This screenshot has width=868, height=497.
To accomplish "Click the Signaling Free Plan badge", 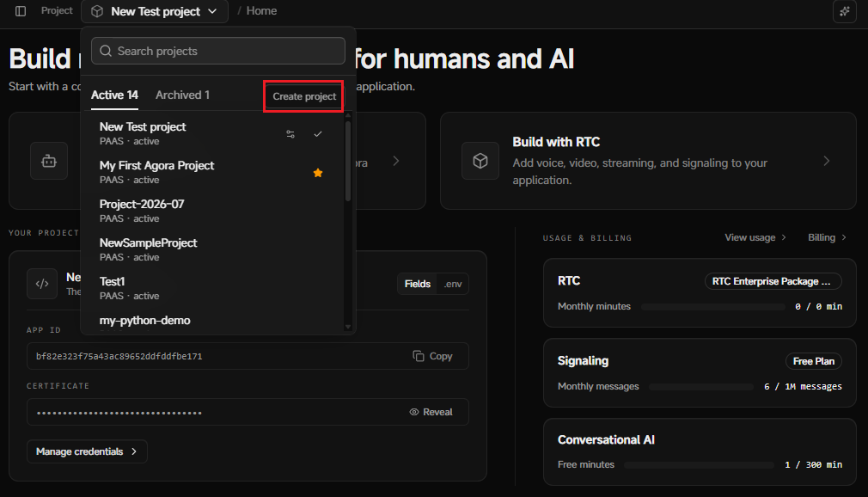I will pyautogui.click(x=813, y=361).
